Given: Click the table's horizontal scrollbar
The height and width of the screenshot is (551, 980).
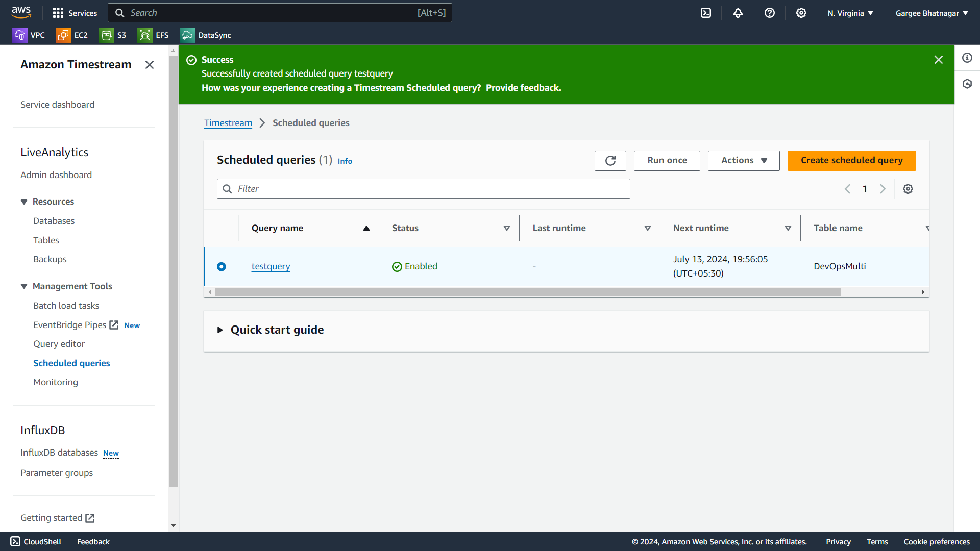Looking at the screenshot, I should click(x=527, y=292).
